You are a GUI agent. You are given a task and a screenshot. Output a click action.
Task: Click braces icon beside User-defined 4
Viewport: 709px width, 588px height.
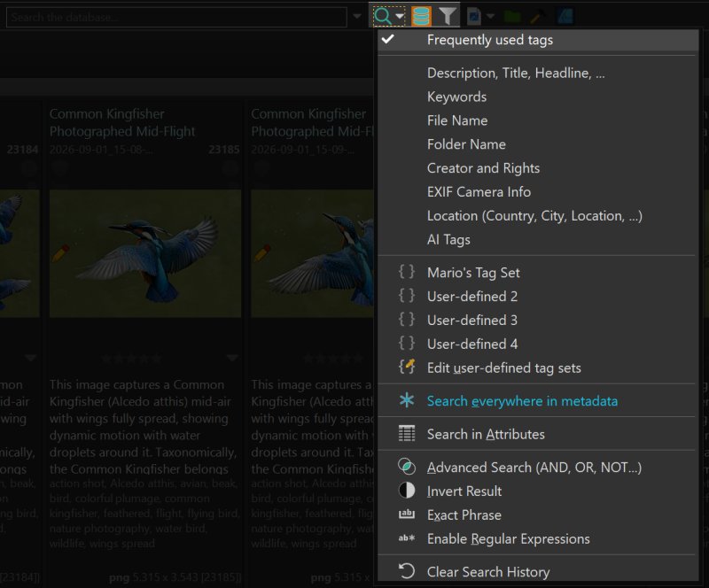(x=407, y=343)
